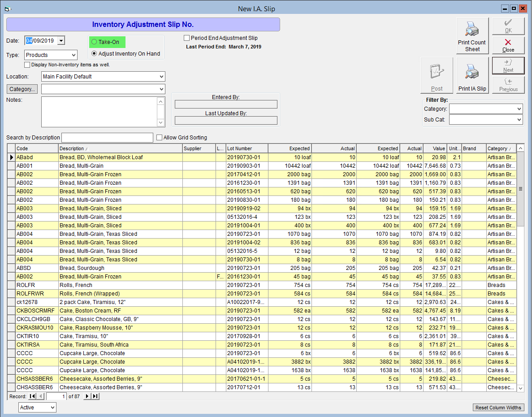The width and height of the screenshot is (532, 417).
Task: Open the Type Products dropdown
Action: coord(74,55)
